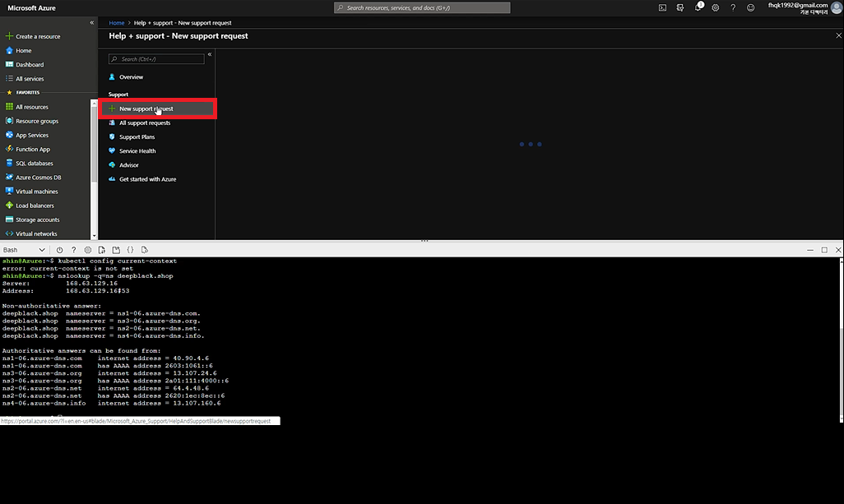
Task: Open Cloud Shell settings gear
Action: tap(88, 250)
